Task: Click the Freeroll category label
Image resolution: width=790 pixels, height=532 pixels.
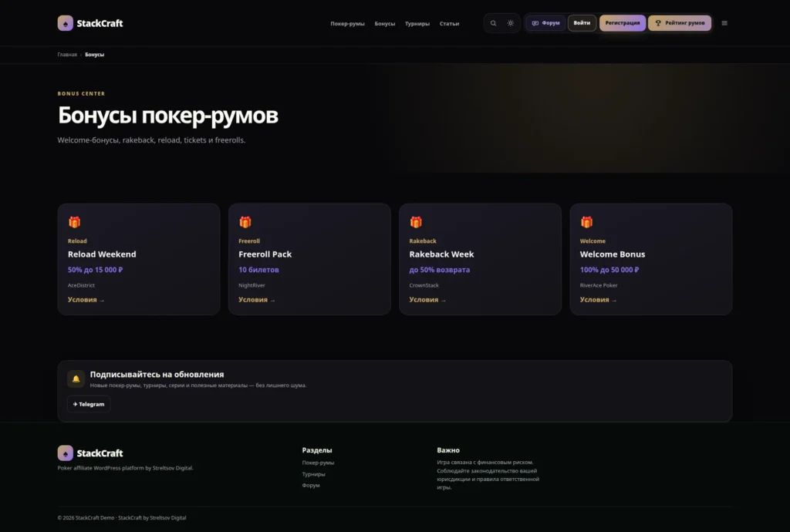Action: [249, 241]
